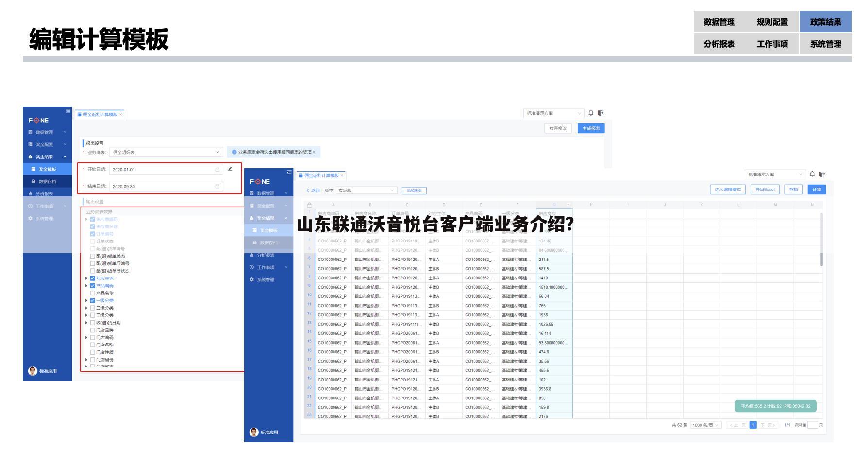This screenshot has width=868, height=450.
Task: Click the 添加版本 button
Action: pos(414,190)
